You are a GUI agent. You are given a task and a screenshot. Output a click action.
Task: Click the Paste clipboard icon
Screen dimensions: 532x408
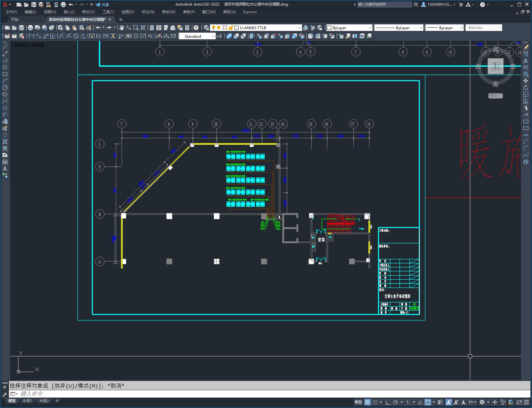75,28
